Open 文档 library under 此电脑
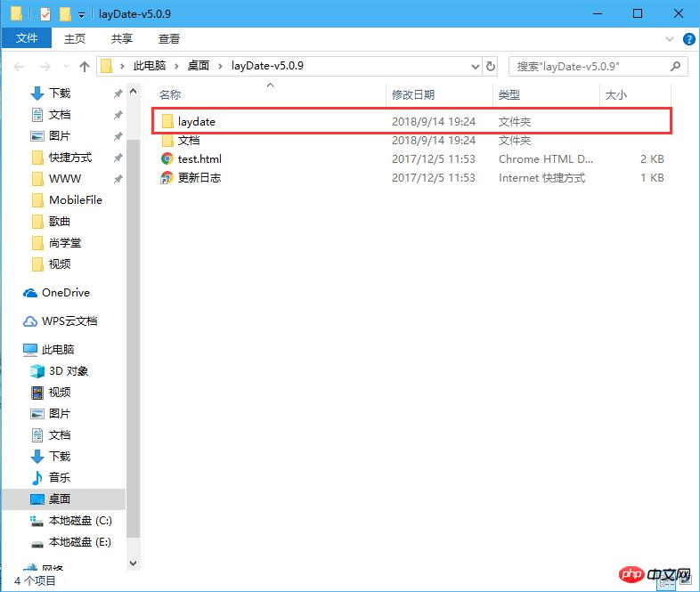 point(60,435)
